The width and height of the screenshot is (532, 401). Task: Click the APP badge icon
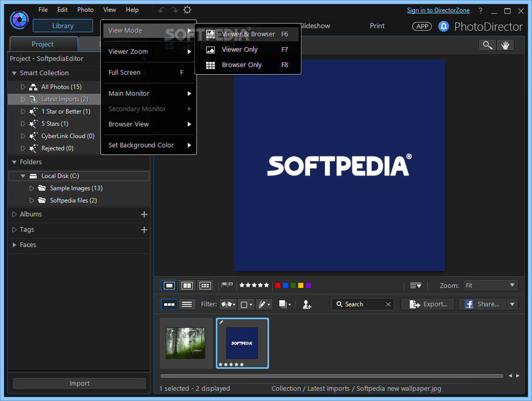tap(422, 27)
